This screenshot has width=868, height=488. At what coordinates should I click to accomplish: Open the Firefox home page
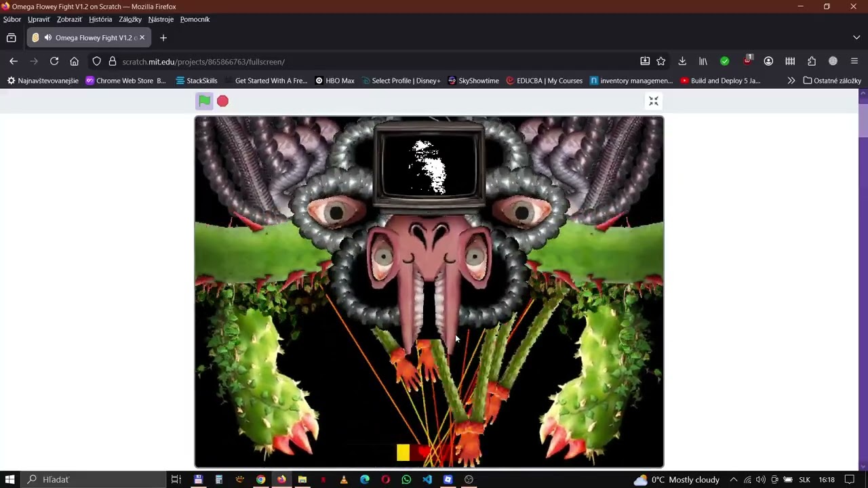[x=74, y=61]
